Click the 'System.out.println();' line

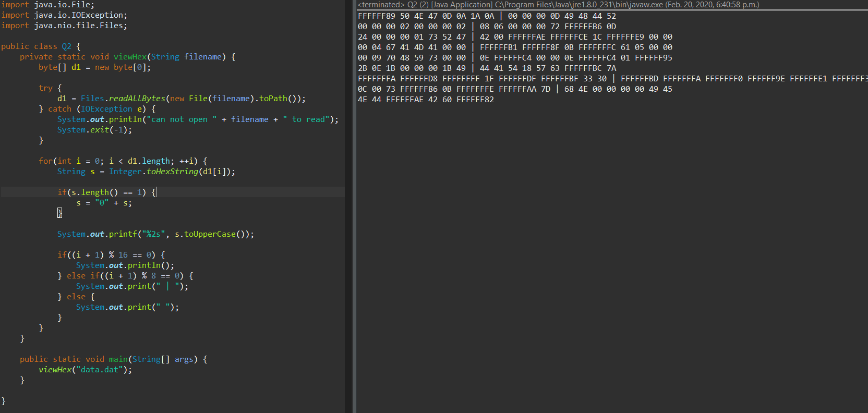pos(125,265)
